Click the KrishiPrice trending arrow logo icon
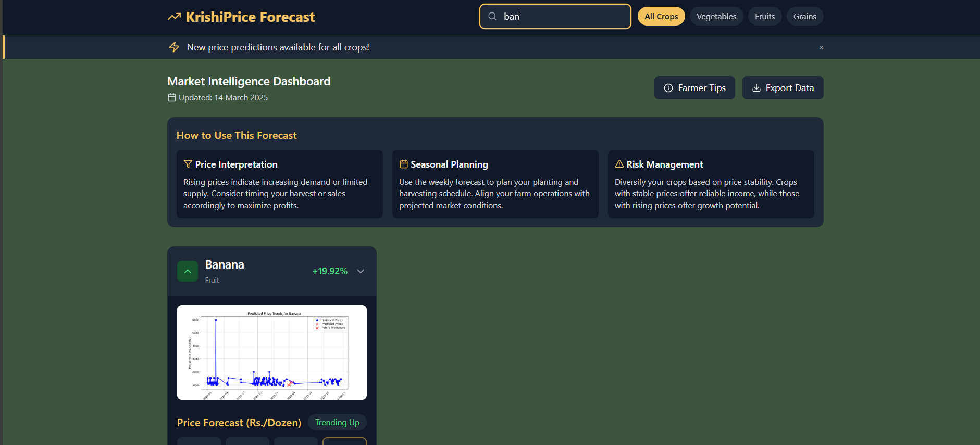Image resolution: width=980 pixels, height=445 pixels. pyautogui.click(x=174, y=17)
